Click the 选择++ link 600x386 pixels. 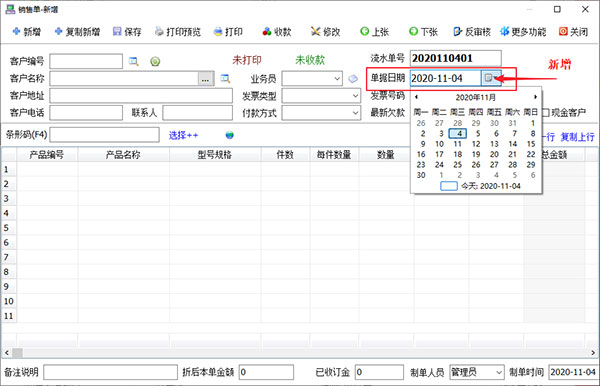[x=183, y=135]
